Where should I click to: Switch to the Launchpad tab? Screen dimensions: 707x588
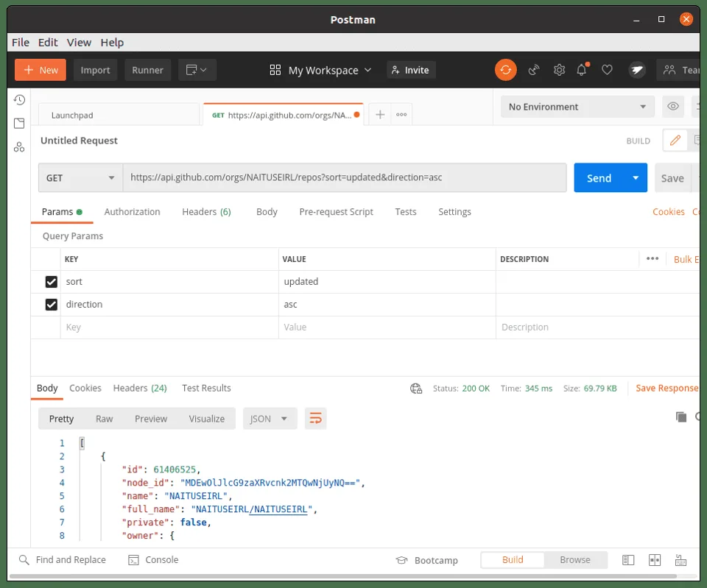pyautogui.click(x=119, y=115)
